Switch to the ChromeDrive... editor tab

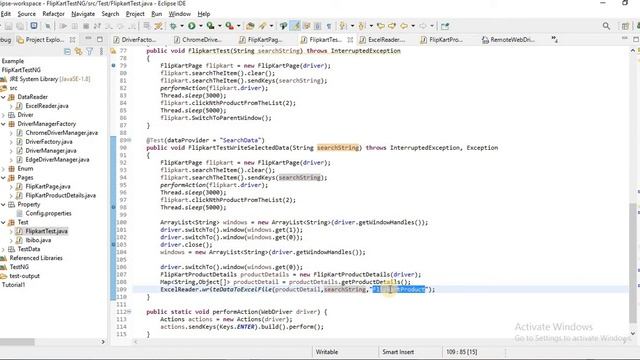(198, 40)
